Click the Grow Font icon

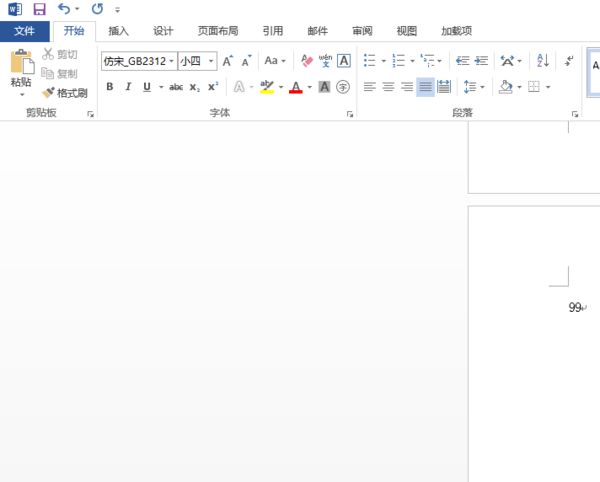[228, 61]
